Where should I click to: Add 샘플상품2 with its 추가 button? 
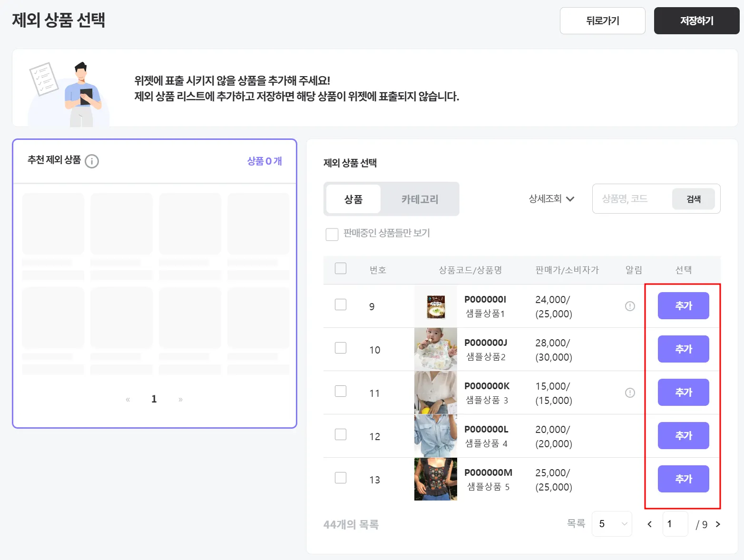click(x=684, y=349)
